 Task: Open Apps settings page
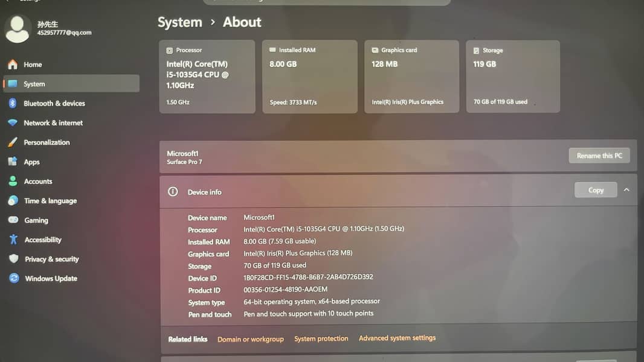(71, 162)
